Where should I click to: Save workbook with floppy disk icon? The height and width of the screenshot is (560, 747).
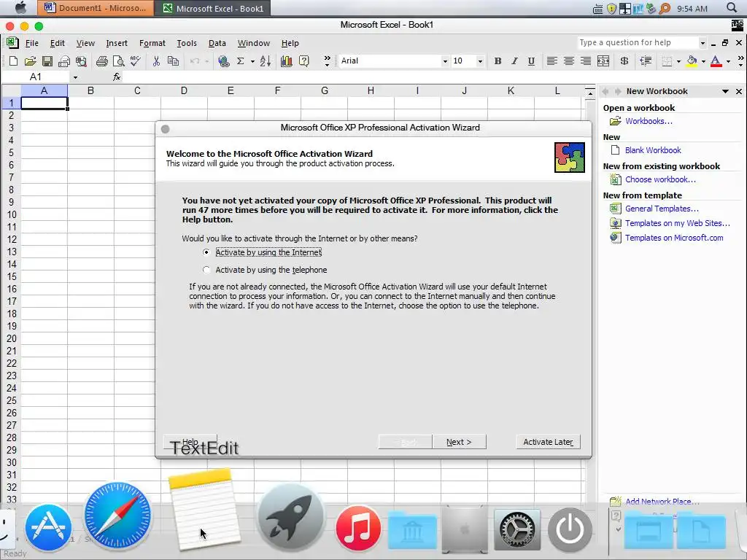47,61
